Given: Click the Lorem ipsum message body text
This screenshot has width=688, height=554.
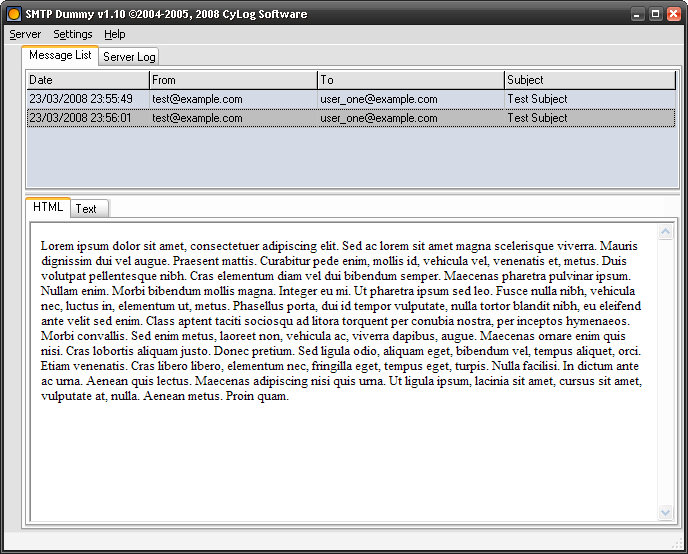Looking at the screenshot, I should tap(341, 321).
